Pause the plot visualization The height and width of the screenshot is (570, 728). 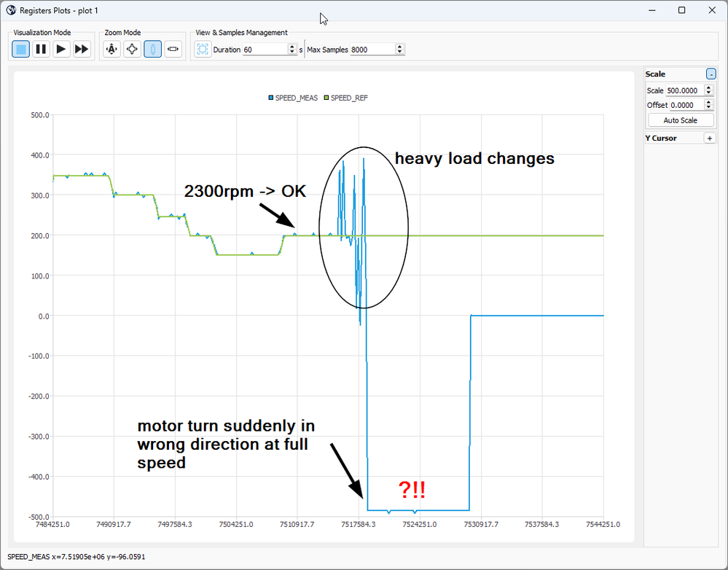[x=41, y=50]
